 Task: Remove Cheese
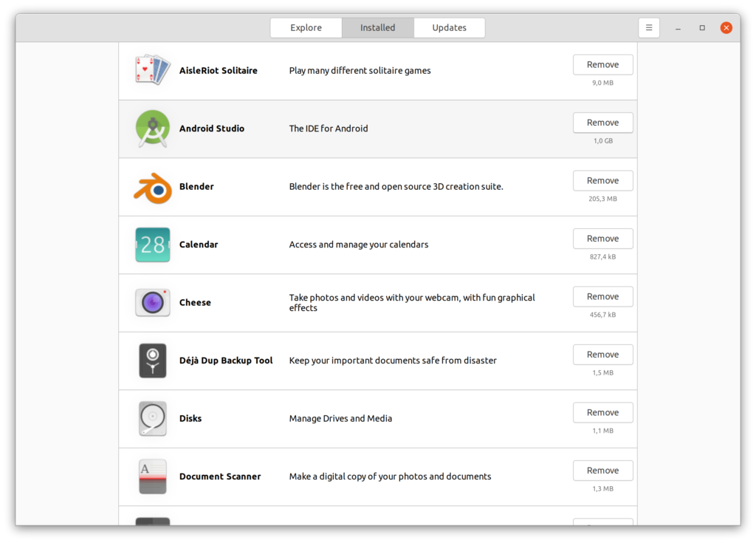pos(602,296)
